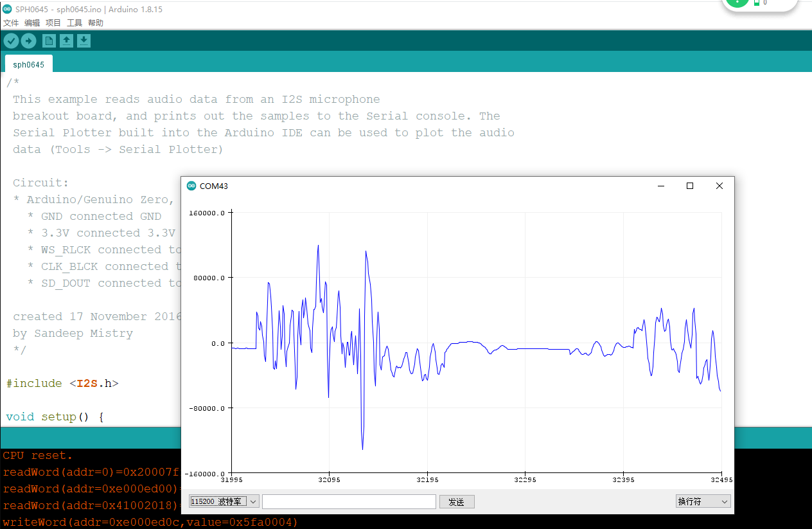The width and height of the screenshot is (812, 529).
Task: Click the Arduino logo in COM43 window title
Action: (191, 186)
